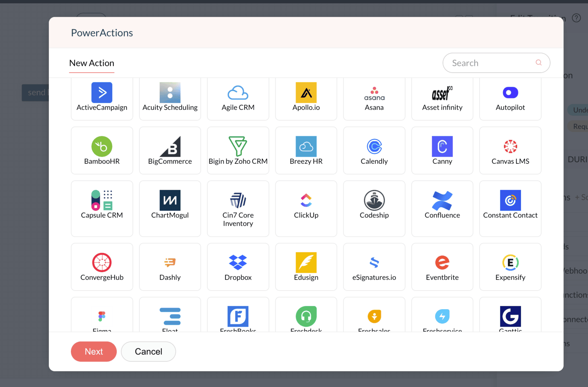Pick the Eventbrite integration icon

click(442, 262)
